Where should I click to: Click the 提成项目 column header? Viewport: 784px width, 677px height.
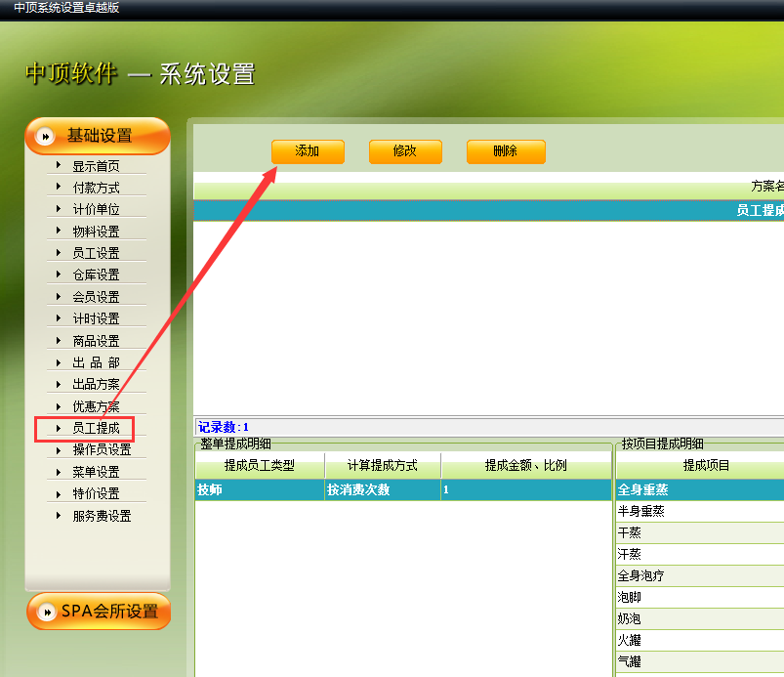[x=700, y=465]
